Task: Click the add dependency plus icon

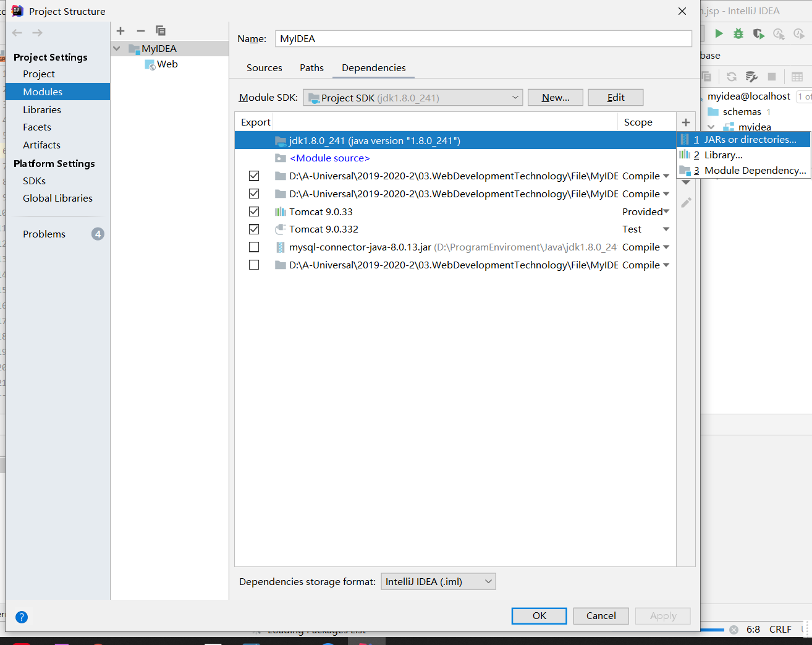Action: (686, 122)
